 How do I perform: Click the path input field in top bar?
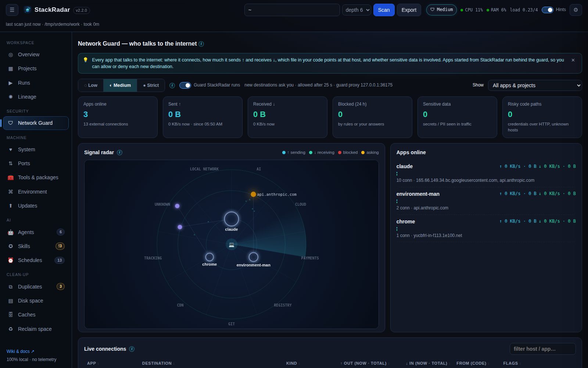(x=292, y=10)
